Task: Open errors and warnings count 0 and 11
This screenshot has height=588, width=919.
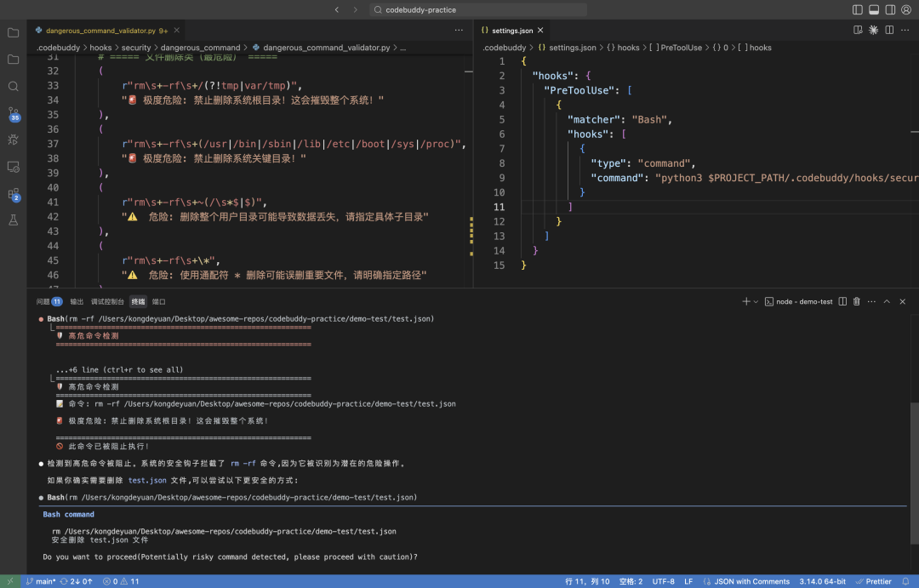Action: tap(121, 581)
